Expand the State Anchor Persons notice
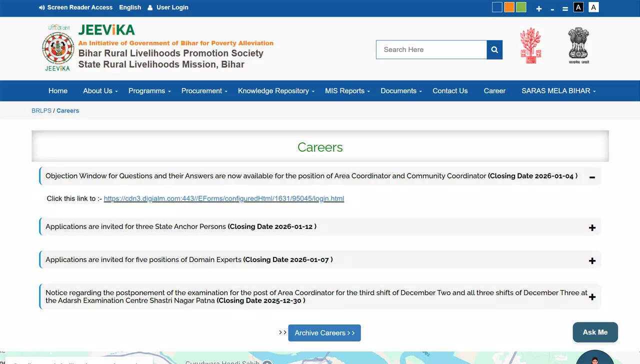The height and width of the screenshot is (364, 640). point(592,227)
